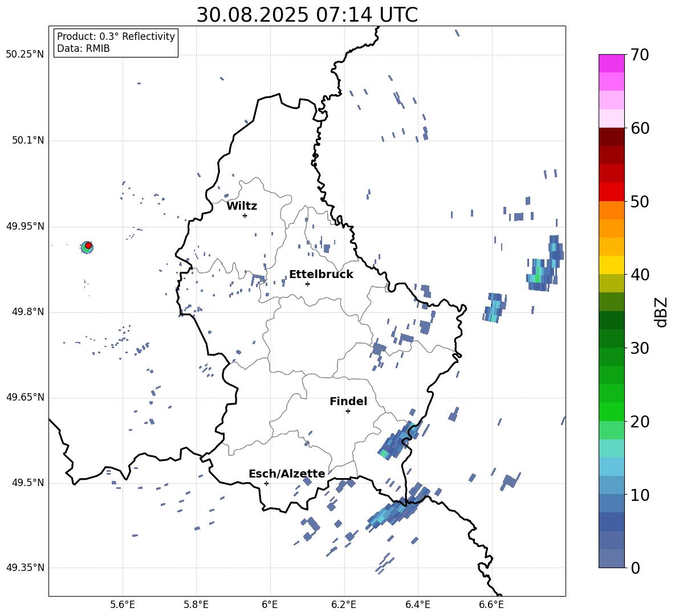The height and width of the screenshot is (616, 675).
Task: Click the 49.5°N latitude label
Action: [x=27, y=483]
